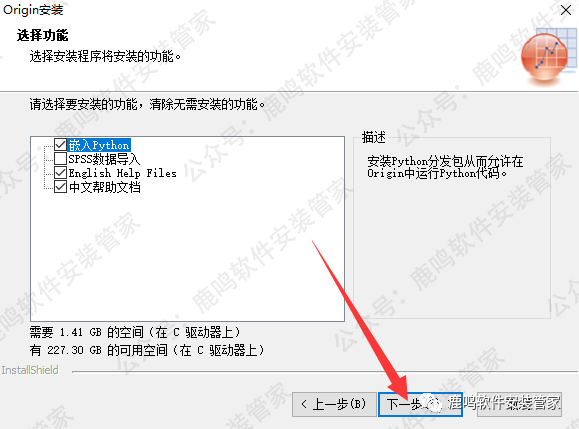Click the Origin安装 window title
The width and height of the screenshot is (579, 429).
33,10
